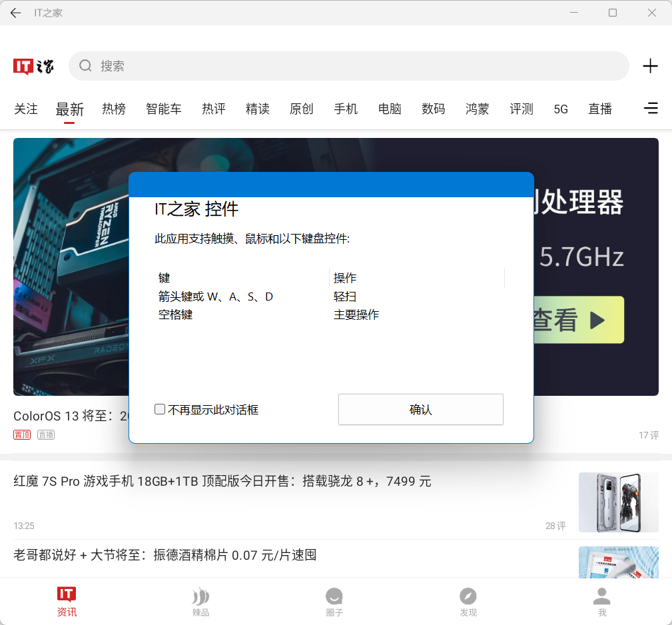Open the IT之家 logo home
Image resolution: width=672 pixels, height=625 pixels.
pos(33,67)
